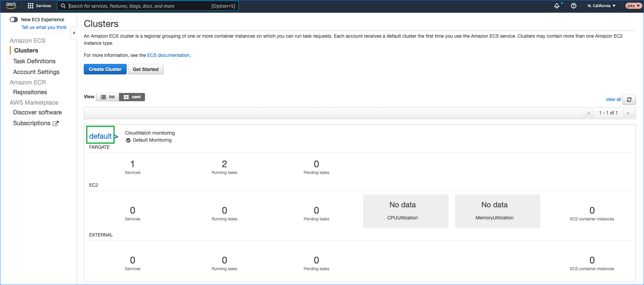
Task: Focus the services search field
Action: [148, 6]
